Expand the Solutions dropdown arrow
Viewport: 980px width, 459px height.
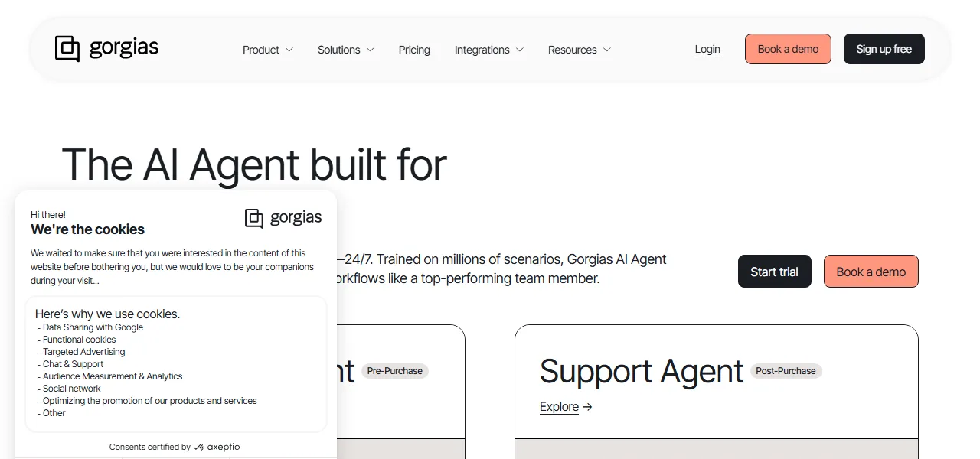(371, 50)
